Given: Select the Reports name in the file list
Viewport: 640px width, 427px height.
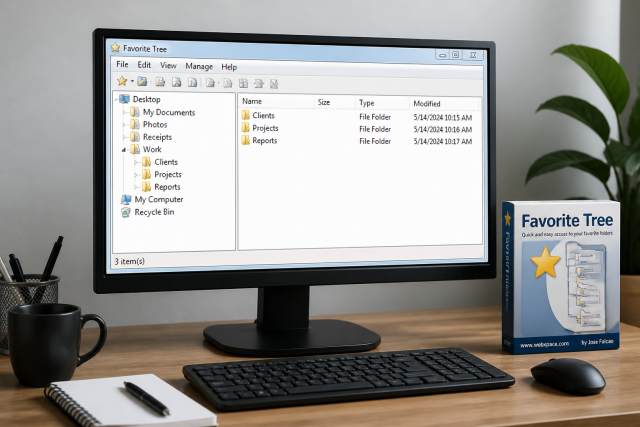Looking at the screenshot, I should (x=264, y=140).
